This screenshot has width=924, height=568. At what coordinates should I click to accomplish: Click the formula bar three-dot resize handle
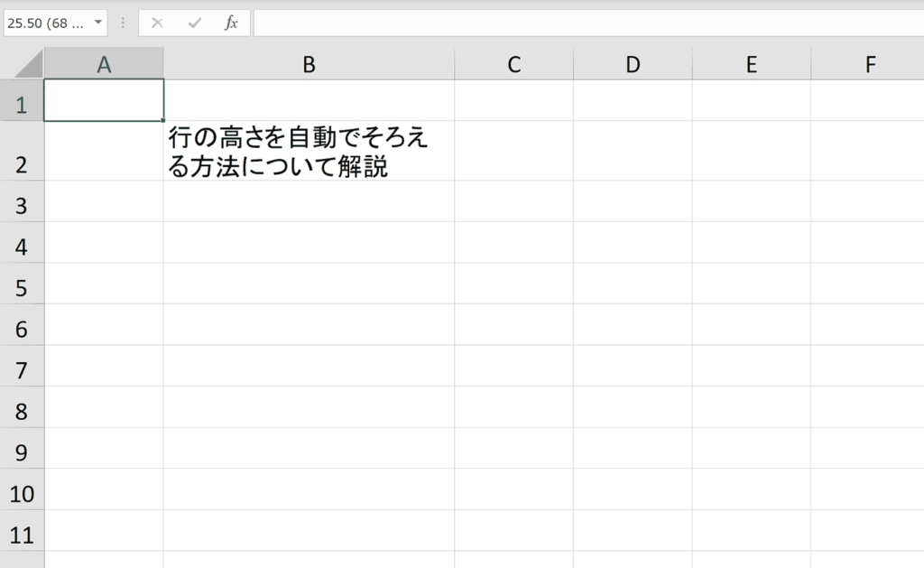click(x=123, y=23)
